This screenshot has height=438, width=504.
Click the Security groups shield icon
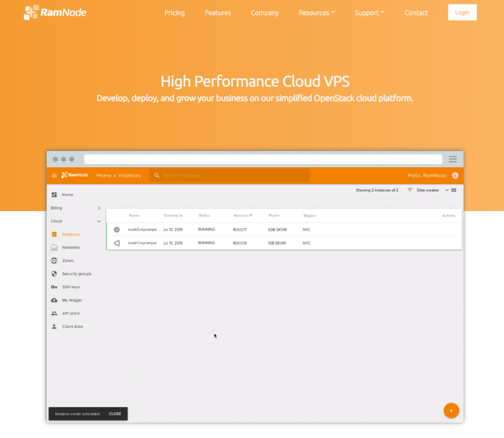[x=54, y=274]
